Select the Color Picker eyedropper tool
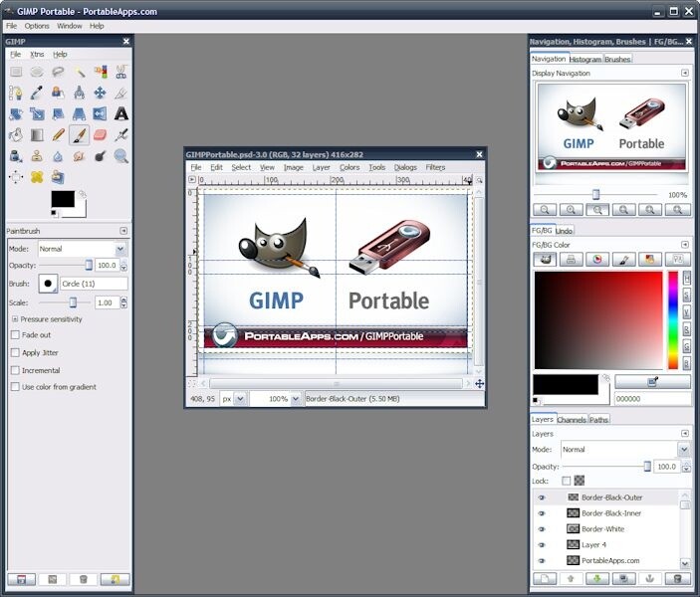The width and height of the screenshot is (700, 597). point(37,93)
